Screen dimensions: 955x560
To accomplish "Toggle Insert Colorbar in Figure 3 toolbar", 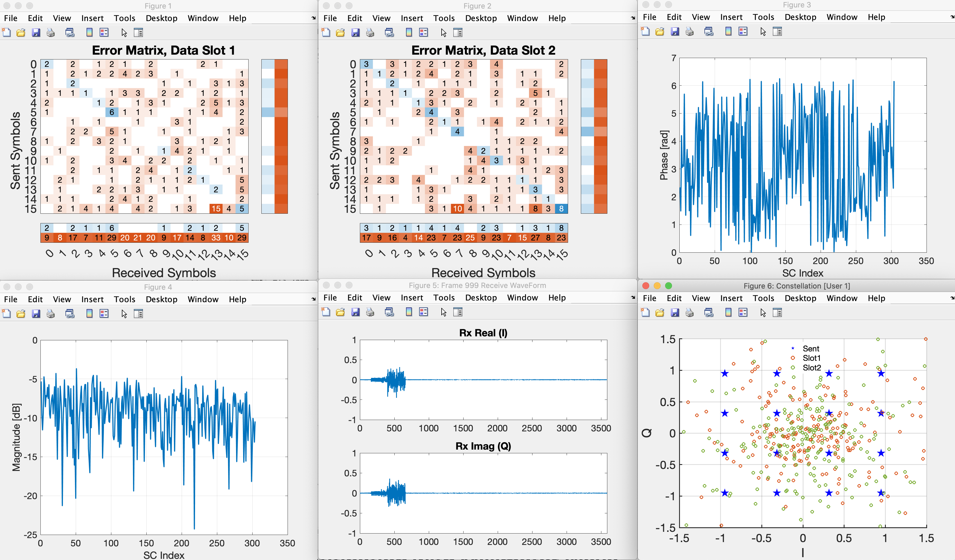I will 728,31.
